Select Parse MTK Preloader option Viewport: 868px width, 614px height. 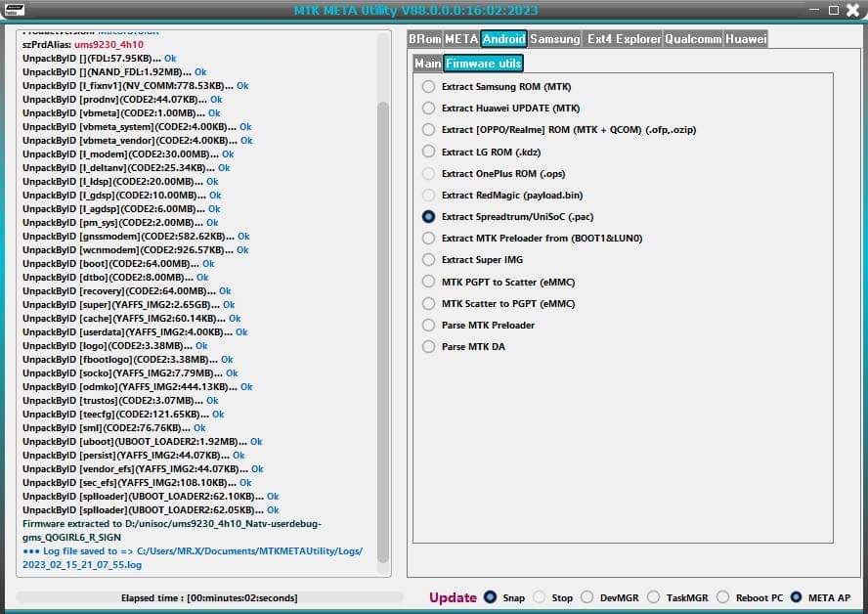428,325
